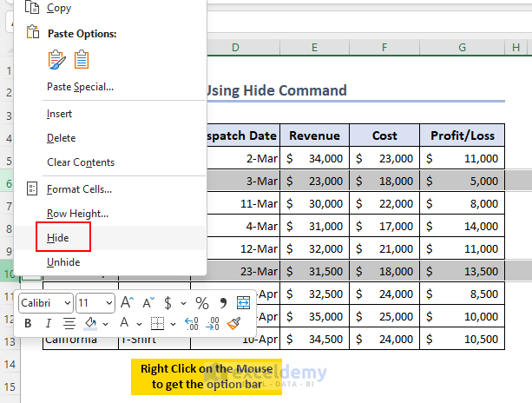Open the Paste Special... dialog
This screenshot has height=403, width=532.
pos(80,87)
